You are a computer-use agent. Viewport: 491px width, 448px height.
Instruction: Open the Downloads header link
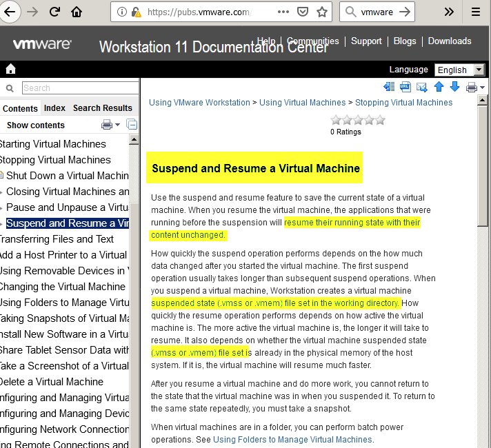coord(450,41)
